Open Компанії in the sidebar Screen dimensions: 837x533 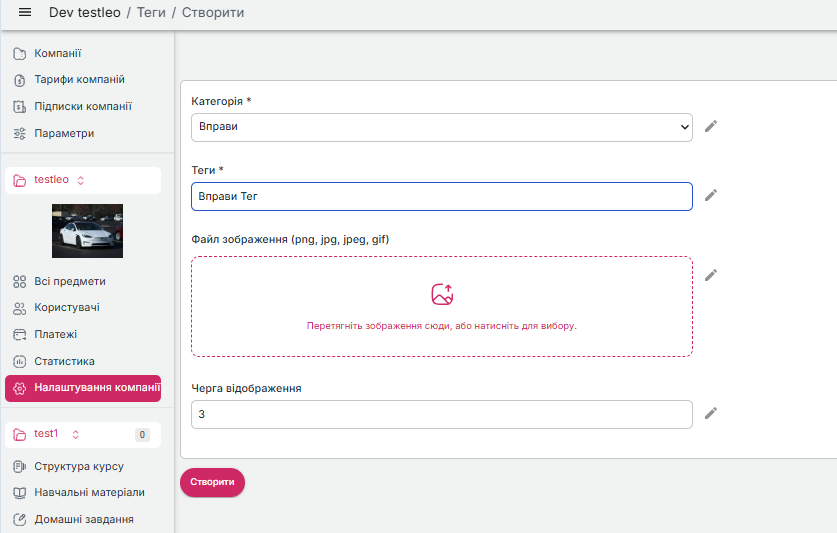tap(57, 53)
